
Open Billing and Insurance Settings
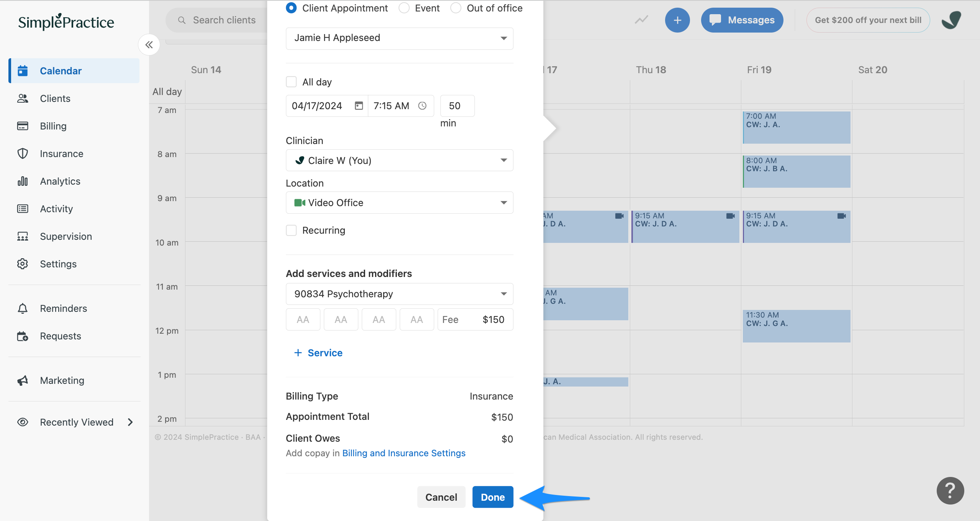pyautogui.click(x=403, y=453)
